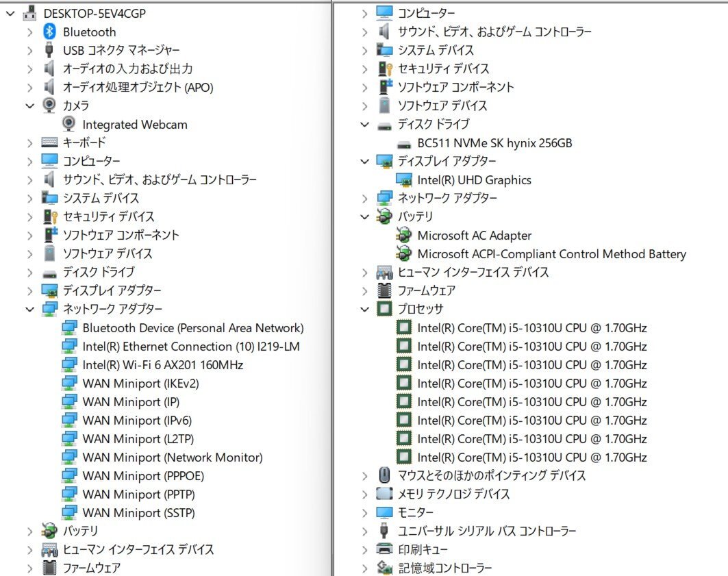
Task: Select "BC511 NVMe SK hynix 256GB" label
Action: [494, 143]
